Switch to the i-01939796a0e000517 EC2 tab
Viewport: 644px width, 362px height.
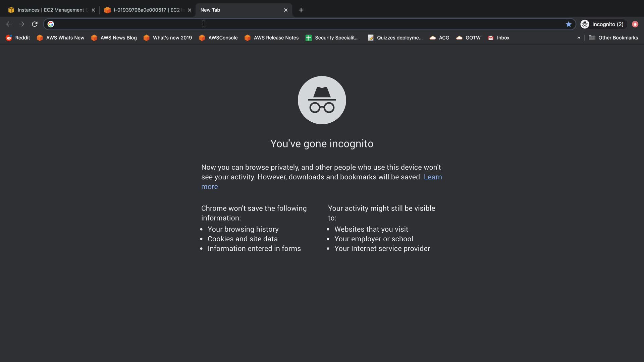[146, 10]
